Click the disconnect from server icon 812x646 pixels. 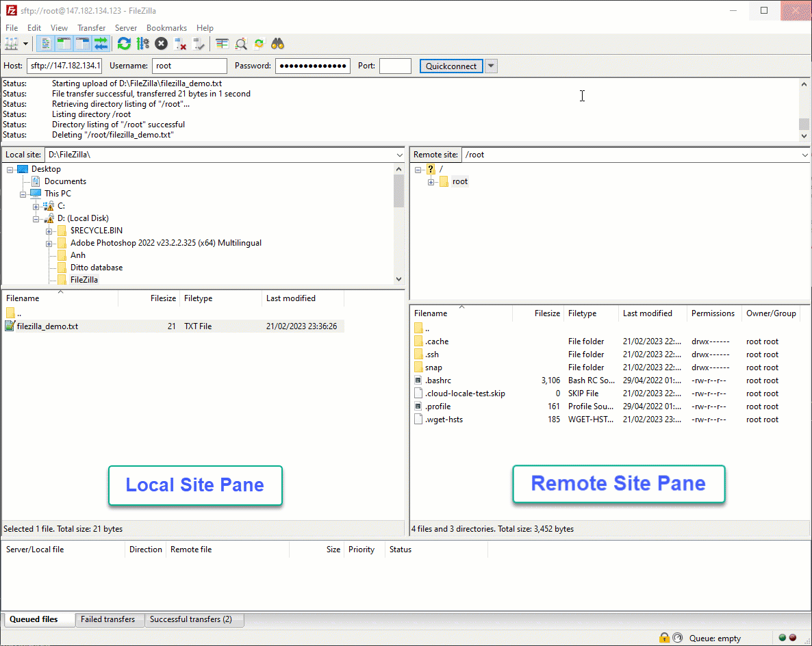tap(180, 44)
